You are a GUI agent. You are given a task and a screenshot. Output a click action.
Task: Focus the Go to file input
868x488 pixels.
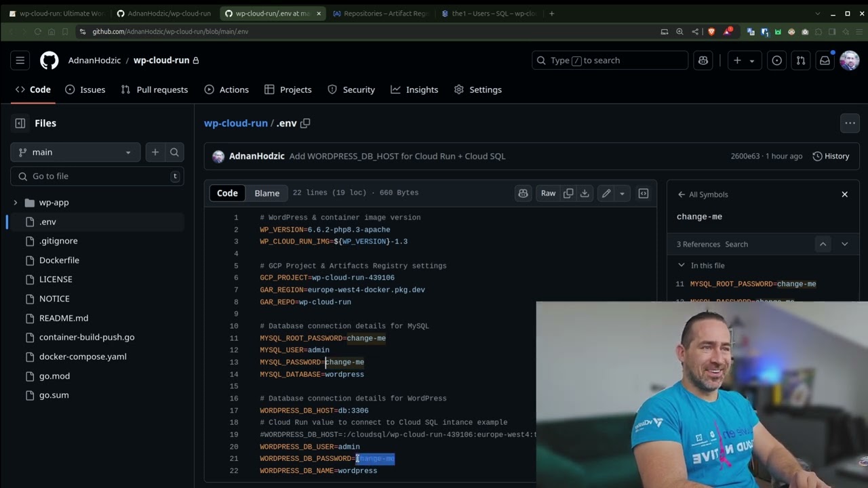(97, 176)
